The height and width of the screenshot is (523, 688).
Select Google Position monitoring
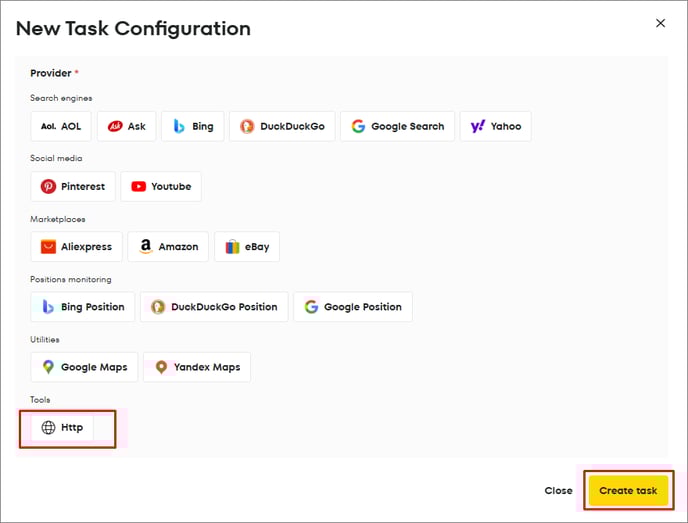click(x=353, y=307)
